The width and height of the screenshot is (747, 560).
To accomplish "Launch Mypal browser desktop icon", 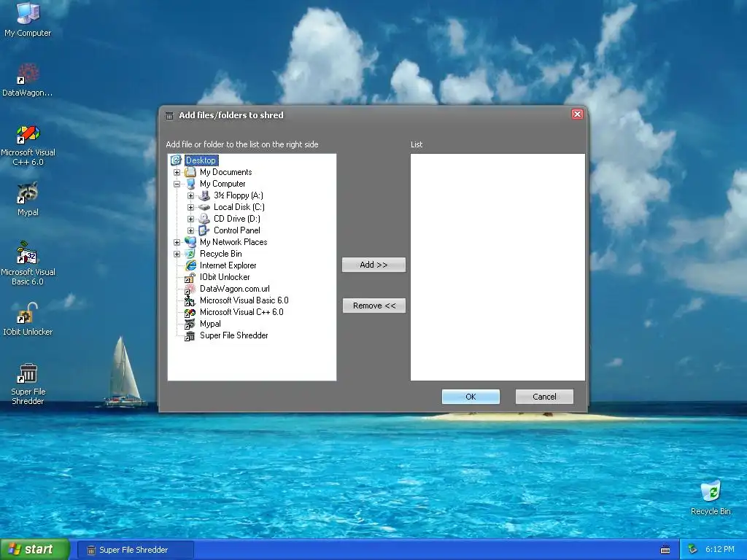I will click(28, 199).
